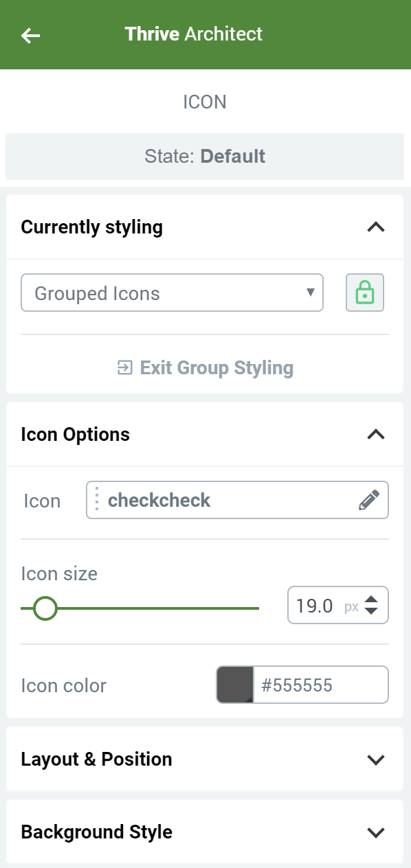Click the back arrow in the header
This screenshot has width=411, height=868.
pos(31,35)
